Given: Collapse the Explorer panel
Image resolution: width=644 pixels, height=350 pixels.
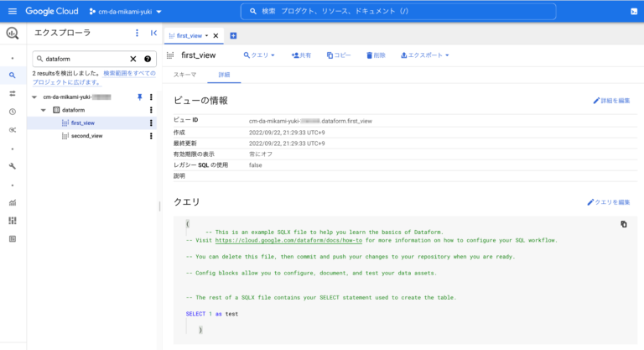Looking at the screenshot, I should coord(153,33).
